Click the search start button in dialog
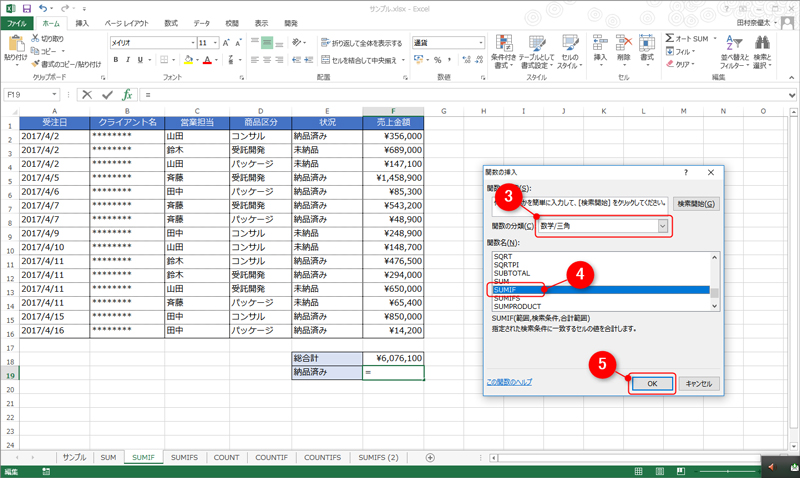This screenshot has width=800, height=478. [x=696, y=204]
